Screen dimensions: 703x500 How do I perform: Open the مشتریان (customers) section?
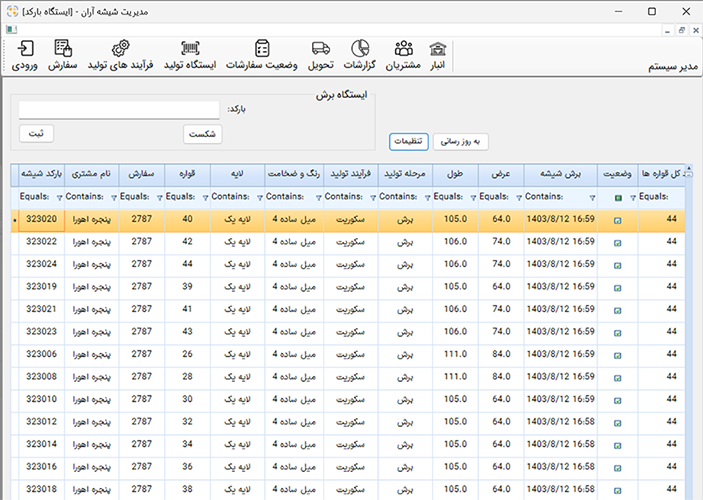coord(404,56)
